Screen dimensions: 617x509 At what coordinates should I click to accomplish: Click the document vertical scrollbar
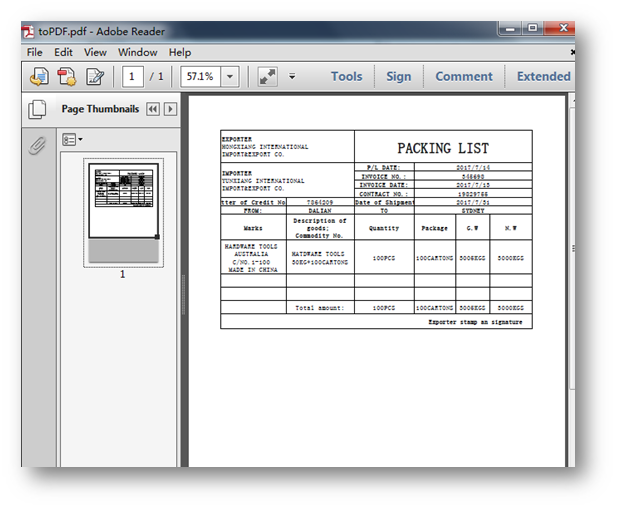pyautogui.click(x=572, y=249)
